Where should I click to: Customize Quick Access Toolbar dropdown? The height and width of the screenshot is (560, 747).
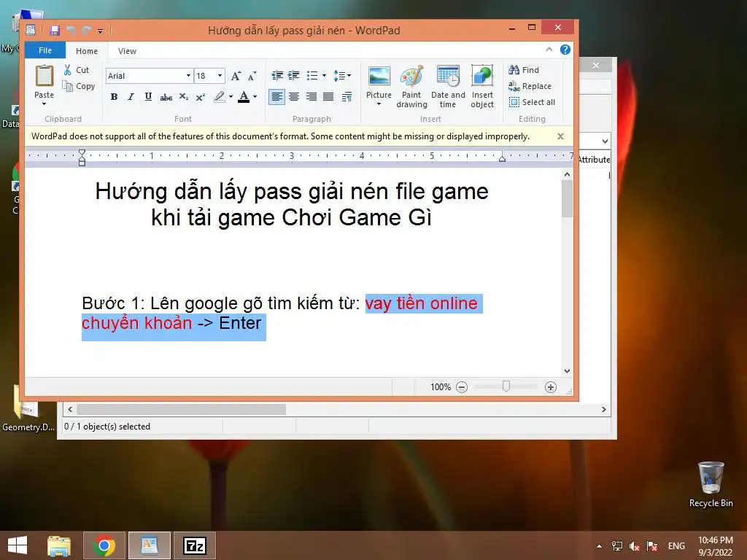100,31
